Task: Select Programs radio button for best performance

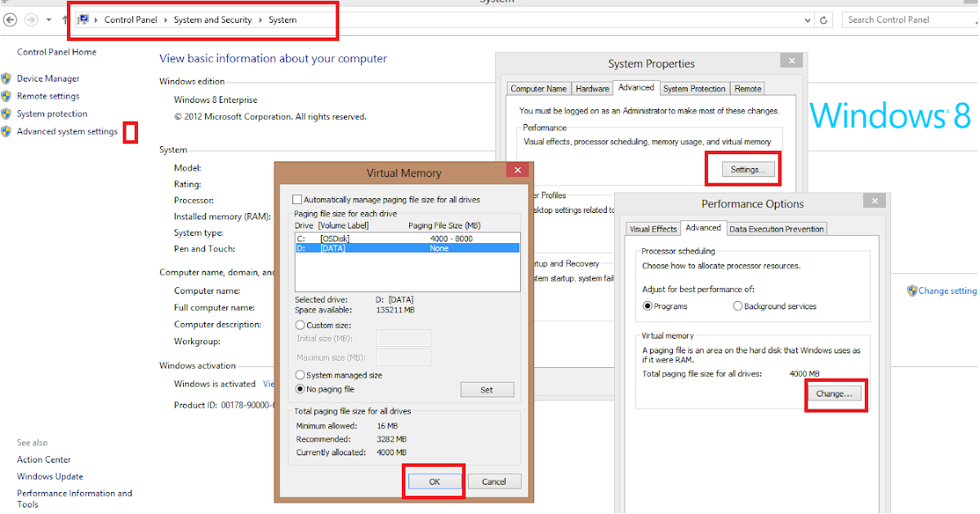Action: click(x=648, y=307)
